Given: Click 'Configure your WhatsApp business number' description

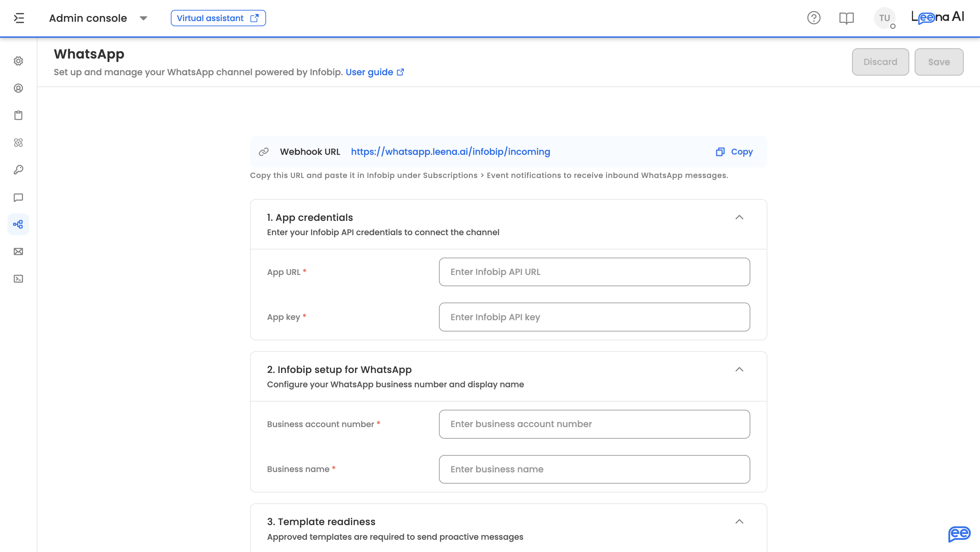Looking at the screenshot, I should pyautogui.click(x=395, y=385).
